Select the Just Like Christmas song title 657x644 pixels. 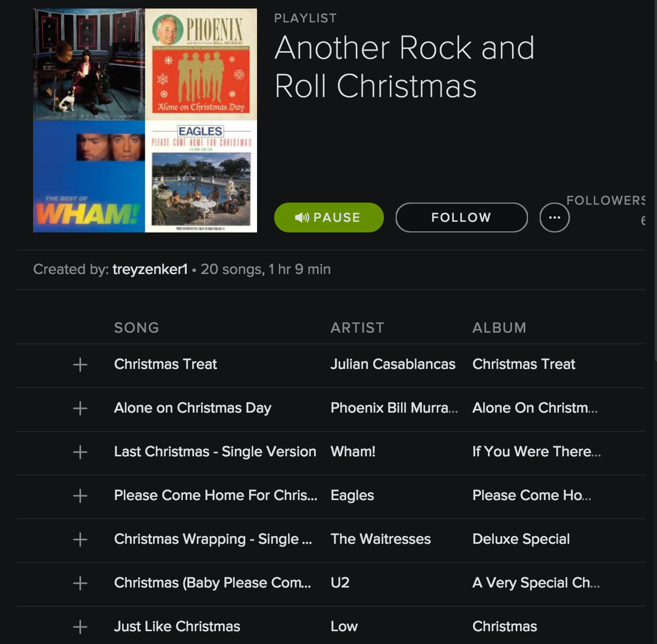[x=177, y=626]
